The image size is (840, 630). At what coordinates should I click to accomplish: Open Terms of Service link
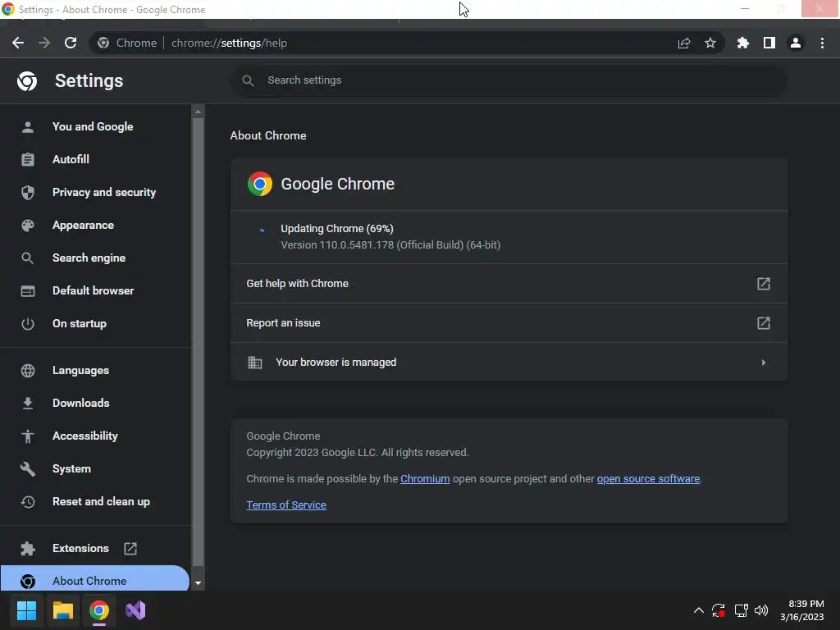286,505
